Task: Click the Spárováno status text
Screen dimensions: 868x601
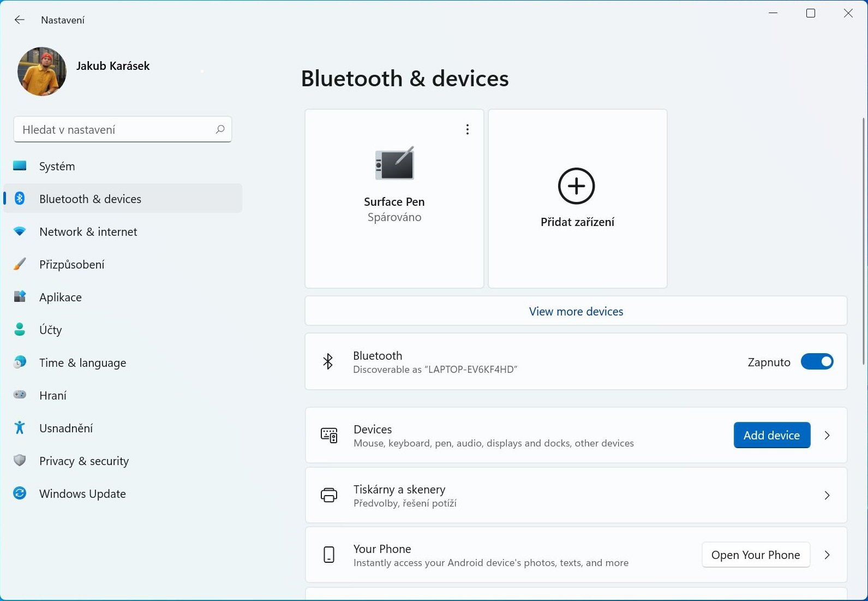Action: tap(394, 217)
